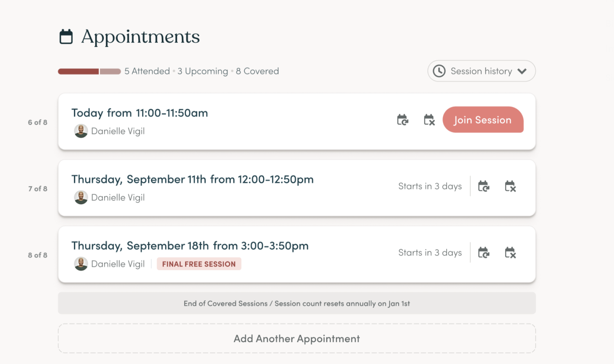Cancel today's 11:00am appointment icon

[429, 120]
